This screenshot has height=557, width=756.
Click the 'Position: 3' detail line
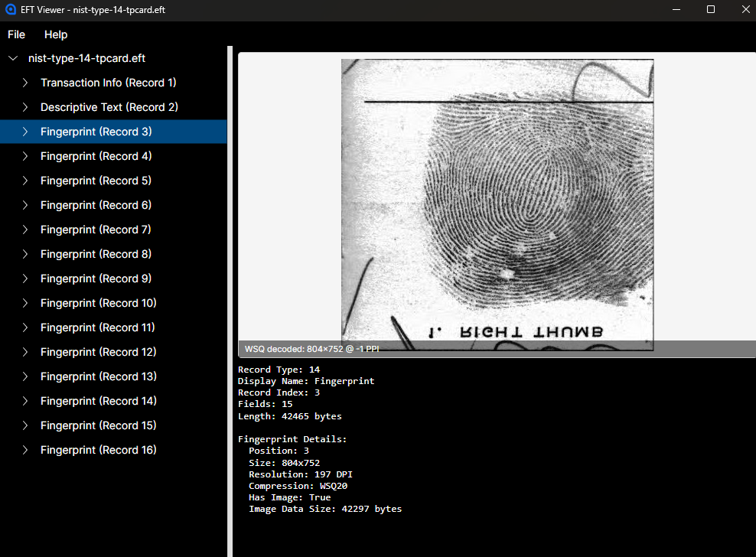(x=279, y=451)
